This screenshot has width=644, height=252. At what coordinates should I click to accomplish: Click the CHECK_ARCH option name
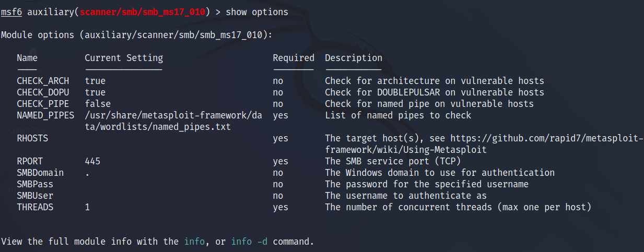coord(43,81)
